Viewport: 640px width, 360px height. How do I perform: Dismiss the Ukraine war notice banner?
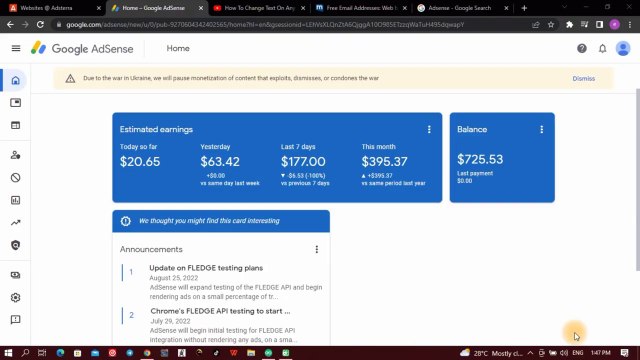point(583,78)
